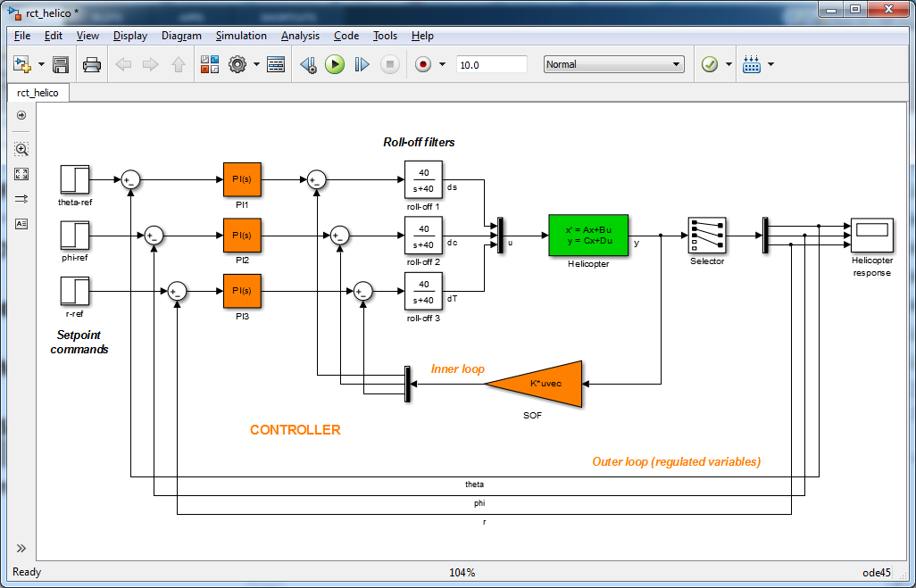Click the Sample Time Display arrow icon
This screenshot has width=916, height=588.
21,199
